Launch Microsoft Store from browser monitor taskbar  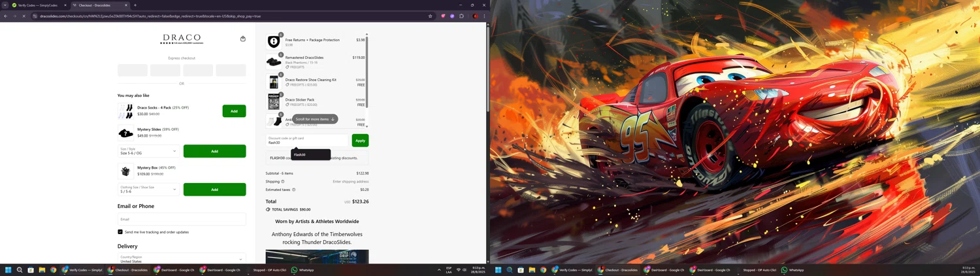pos(31,269)
